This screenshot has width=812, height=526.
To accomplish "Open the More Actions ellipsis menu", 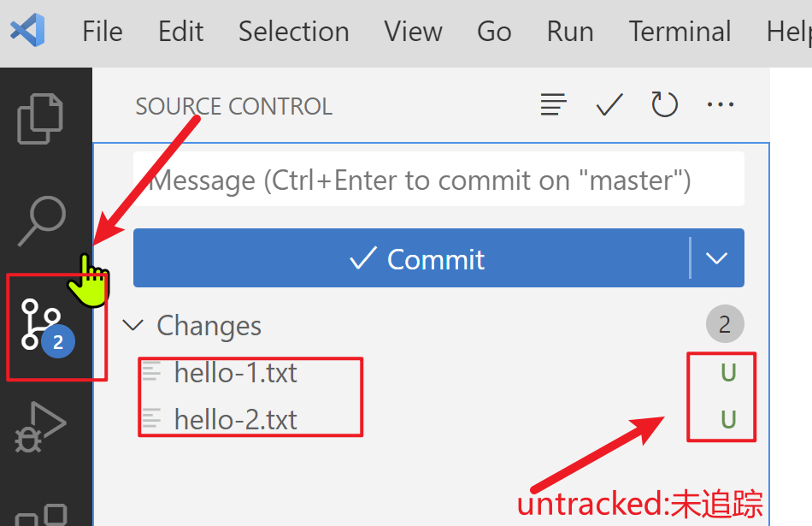I will [x=721, y=105].
